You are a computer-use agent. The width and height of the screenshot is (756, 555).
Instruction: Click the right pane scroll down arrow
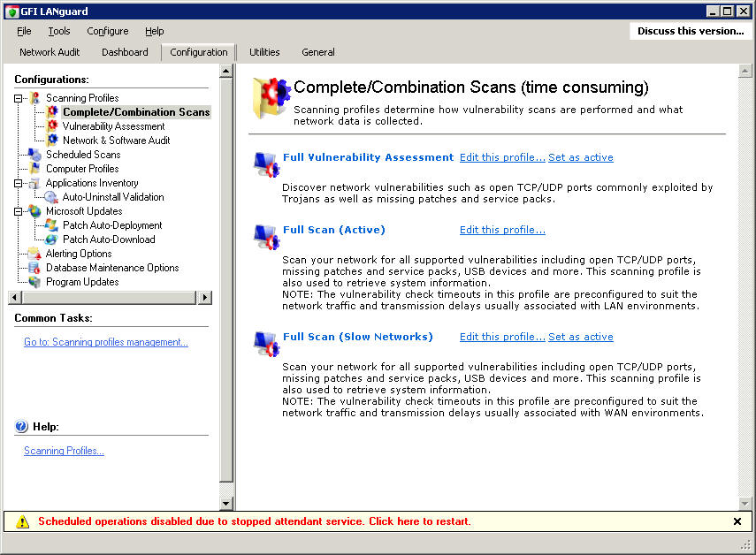click(745, 504)
